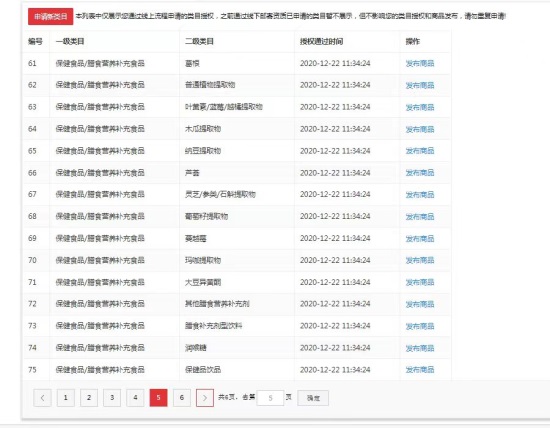This screenshot has width=550, height=428.
Task: Open page 6 of the list
Action: coord(182,398)
